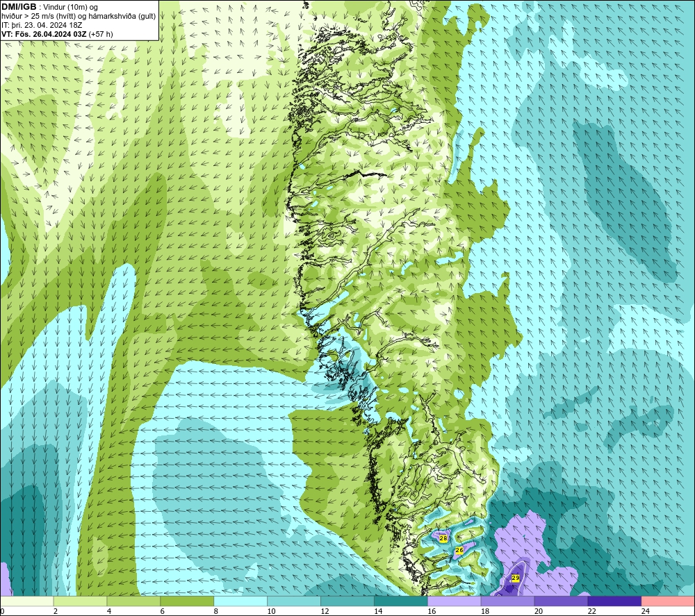This screenshot has width=695, height=616.
Task: Select the 'hviður > 25 m/s' description line
Action: 79,17
